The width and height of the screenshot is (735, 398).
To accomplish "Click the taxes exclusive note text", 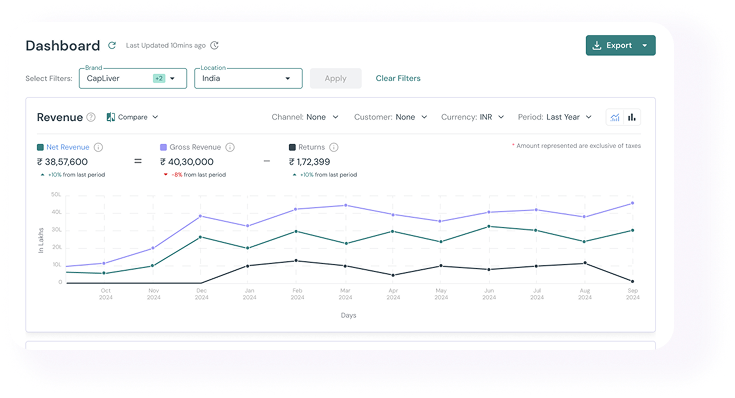I will pyautogui.click(x=578, y=146).
